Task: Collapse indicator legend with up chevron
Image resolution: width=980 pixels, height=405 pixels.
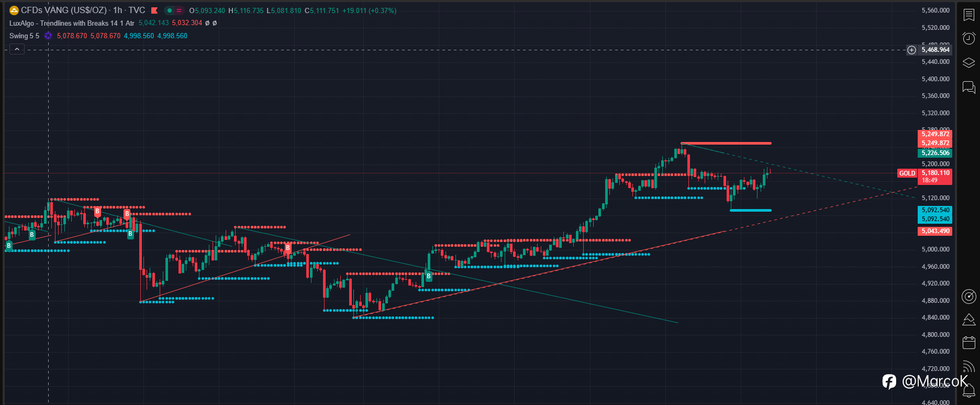Action: click(x=17, y=49)
